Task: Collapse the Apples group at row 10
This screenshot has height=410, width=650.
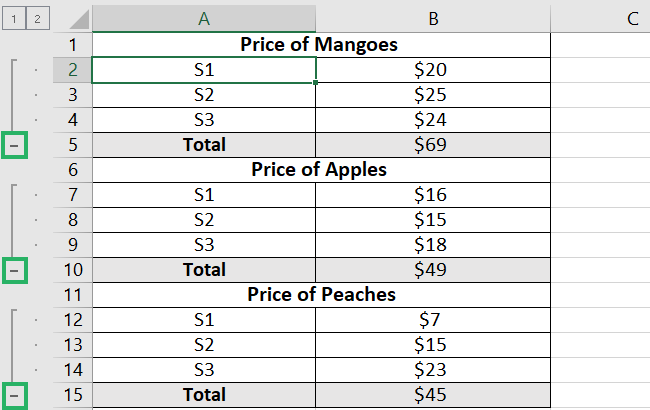Action: (x=14, y=271)
